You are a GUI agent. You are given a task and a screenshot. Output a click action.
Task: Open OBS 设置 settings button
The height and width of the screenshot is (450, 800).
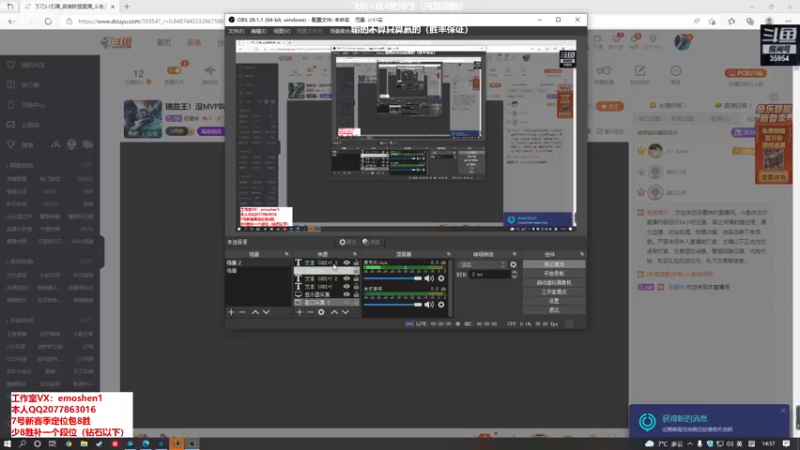pyautogui.click(x=554, y=301)
